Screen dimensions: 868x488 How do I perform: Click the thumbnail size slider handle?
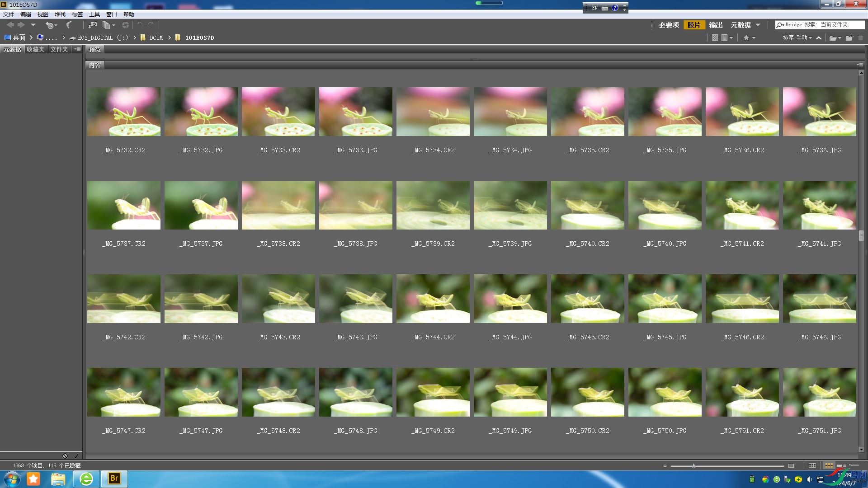coord(693,465)
